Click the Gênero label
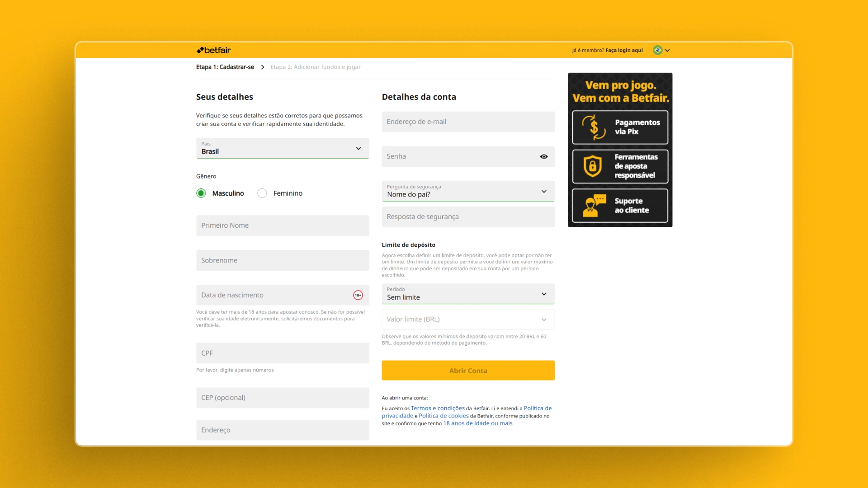This screenshot has width=868, height=488. [206, 176]
